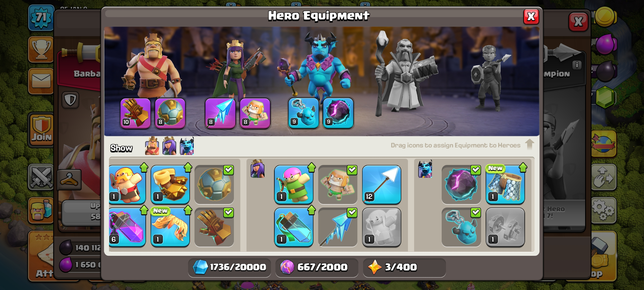The image size is (644, 290).
Task: Select the new Snake Bracelet equipment
Action: (x=170, y=227)
